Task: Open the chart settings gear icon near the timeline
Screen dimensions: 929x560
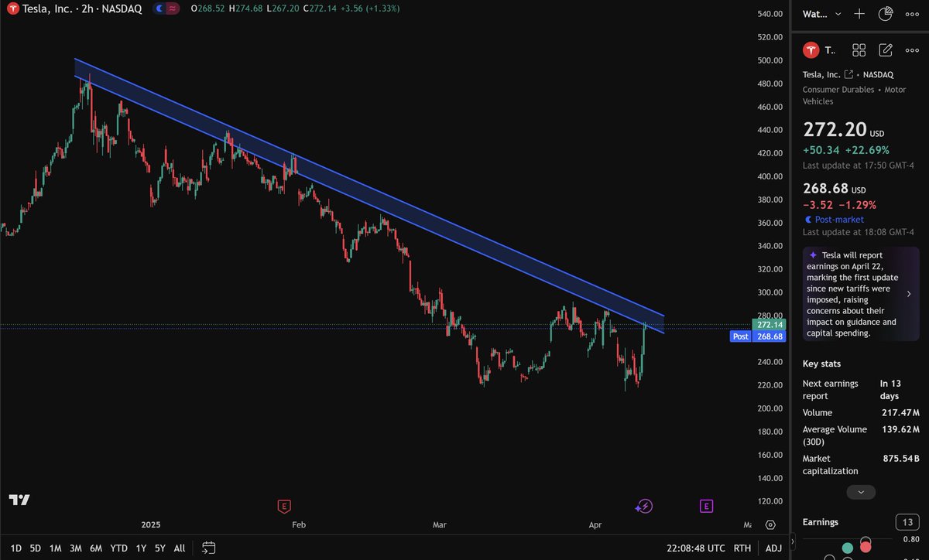Action: (770, 524)
